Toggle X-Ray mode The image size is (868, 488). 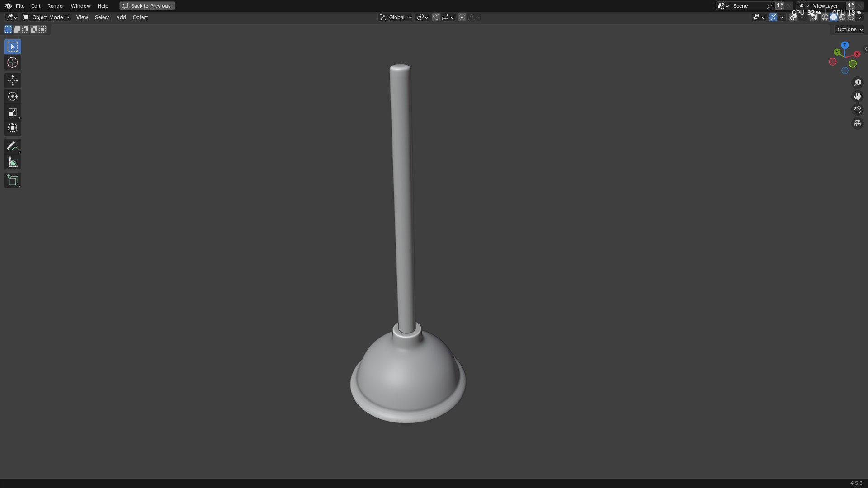813,17
